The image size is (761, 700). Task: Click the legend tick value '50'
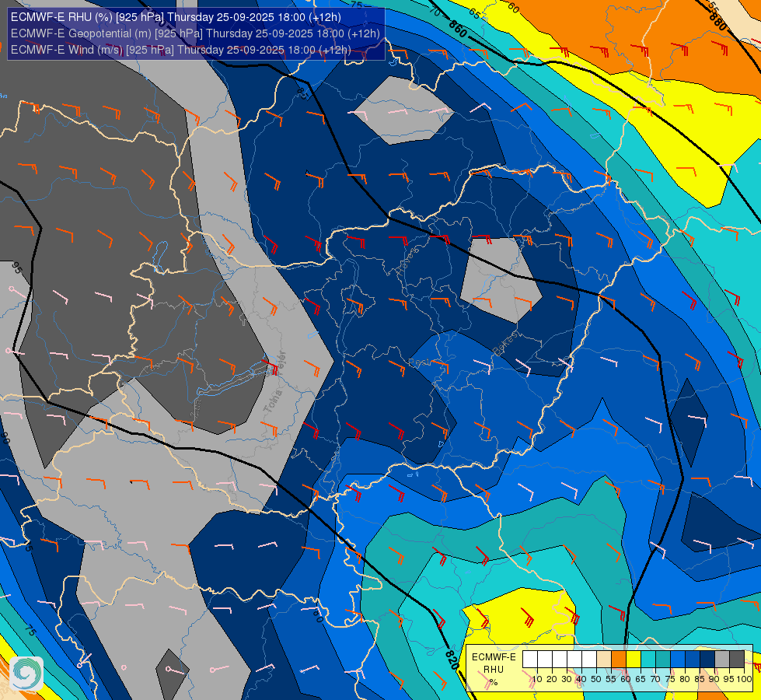(596, 679)
